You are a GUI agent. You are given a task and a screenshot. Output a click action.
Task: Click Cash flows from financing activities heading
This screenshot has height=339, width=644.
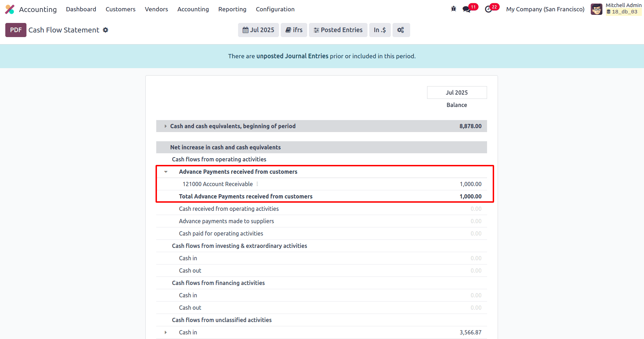click(x=218, y=283)
